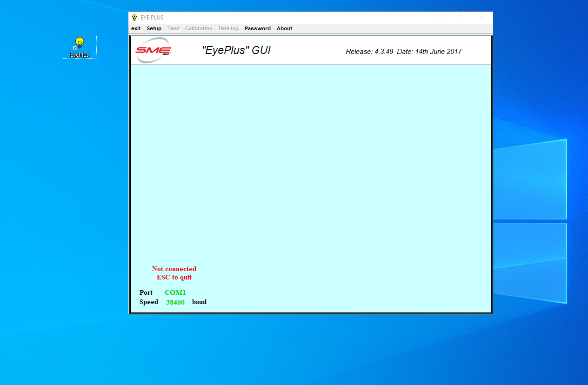Select the grayed-out Test menu

pos(173,28)
